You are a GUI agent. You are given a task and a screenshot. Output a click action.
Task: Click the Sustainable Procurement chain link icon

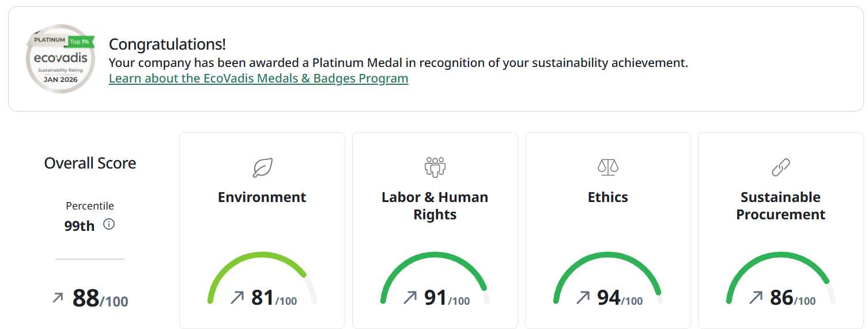(x=780, y=167)
